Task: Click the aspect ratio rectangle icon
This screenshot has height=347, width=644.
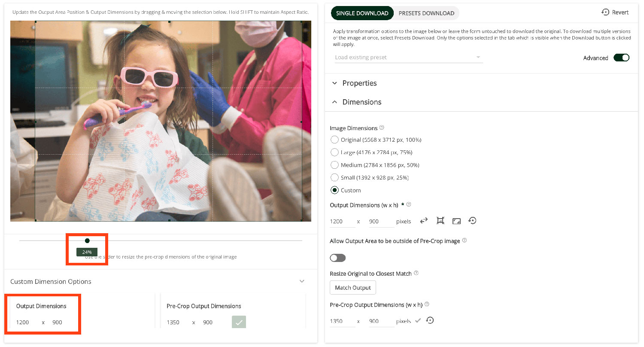Action: pyautogui.click(x=456, y=221)
